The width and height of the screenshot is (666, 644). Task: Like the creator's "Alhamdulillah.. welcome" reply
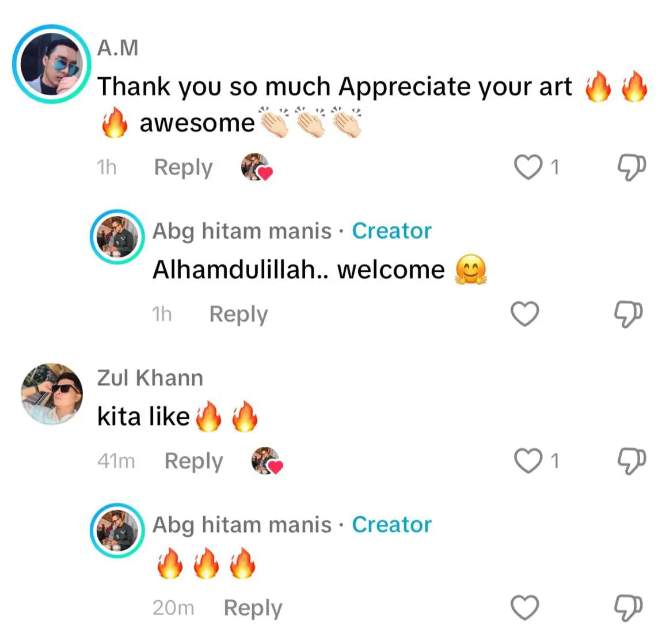click(x=524, y=314)
